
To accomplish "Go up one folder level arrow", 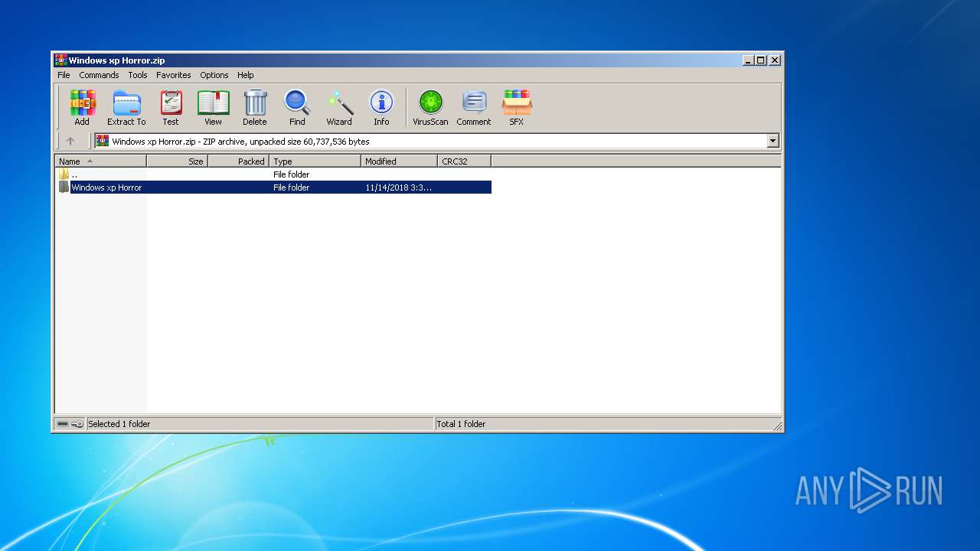I will tap(70, 141).
